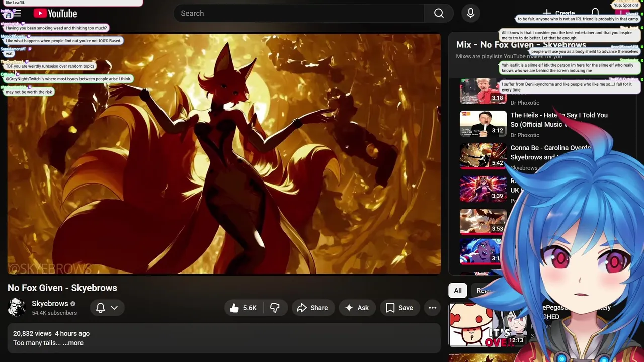The width and height of the screenshot is (644, 362).
Task: Play the 5:42 Gonna Be thumbnail
Action: click(483, 156)
